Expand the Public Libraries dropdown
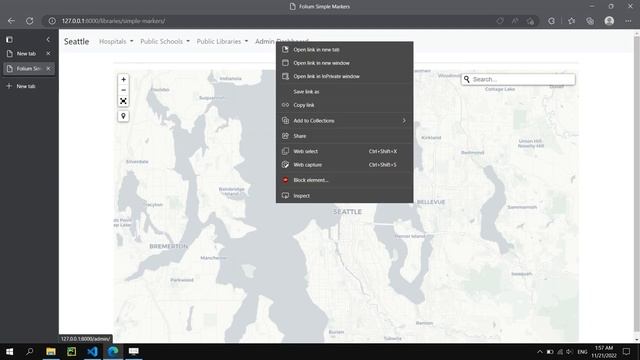The width and height of the screenshot is (640, 360). (x=222, y=41)
